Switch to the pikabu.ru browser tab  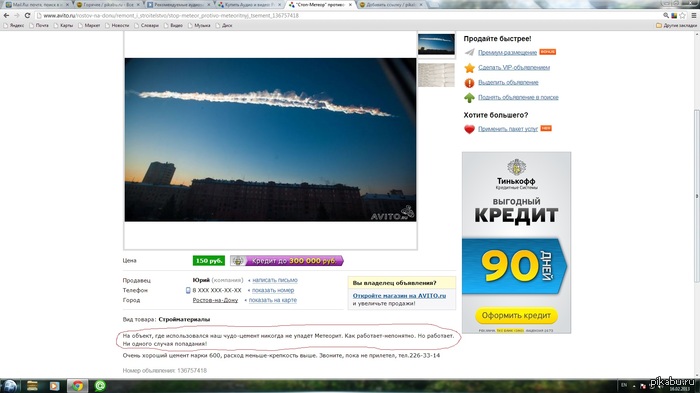coord(107,4)
